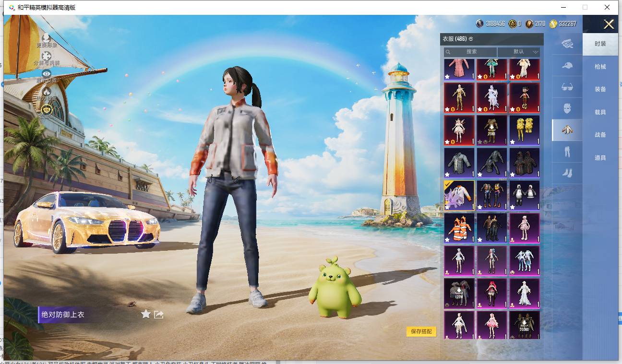
Task: Click the 保存搭配 button
Action: click(x=421, y=331)
